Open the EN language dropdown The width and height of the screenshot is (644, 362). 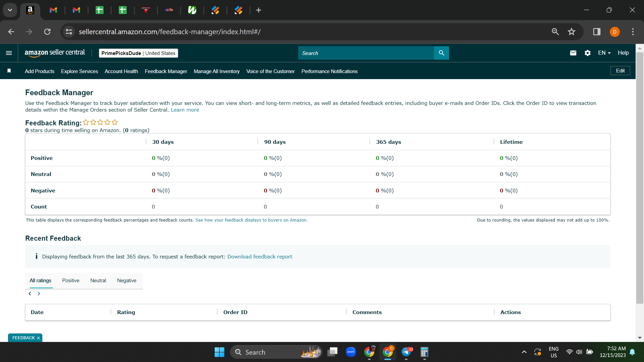(604, 53)
